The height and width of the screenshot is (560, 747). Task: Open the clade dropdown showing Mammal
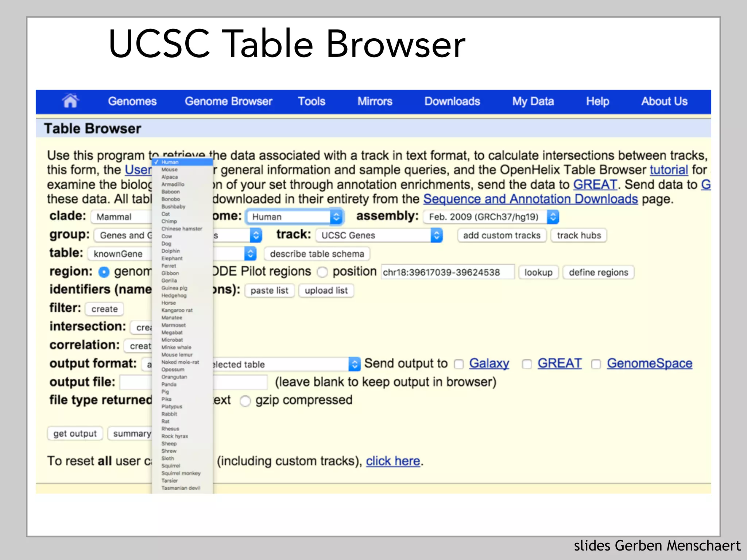[x=121, y=217]
